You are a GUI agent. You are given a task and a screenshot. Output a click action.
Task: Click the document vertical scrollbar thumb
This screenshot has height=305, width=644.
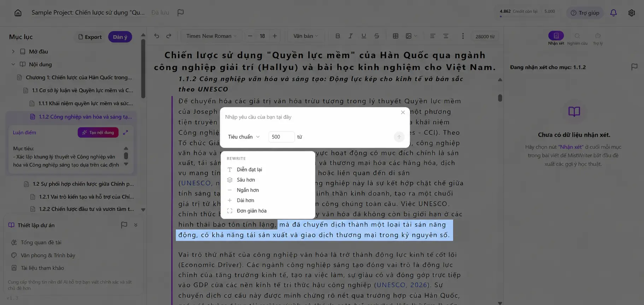pos(500,98)
